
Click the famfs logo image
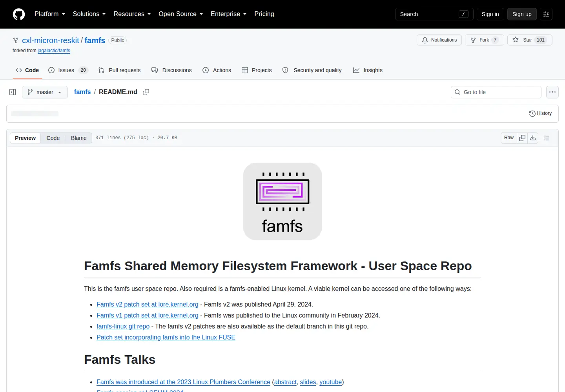pos(282,201)
